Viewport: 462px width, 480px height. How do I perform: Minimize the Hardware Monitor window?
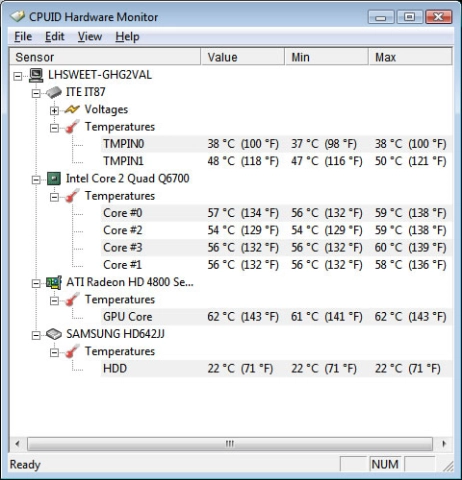(x=381, y=17)
